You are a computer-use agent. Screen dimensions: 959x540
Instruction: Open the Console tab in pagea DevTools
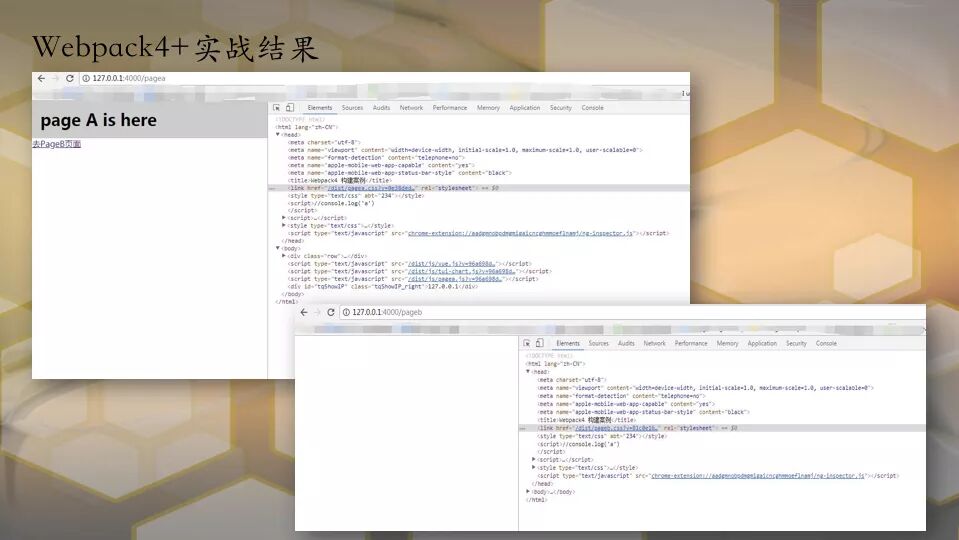592,108
